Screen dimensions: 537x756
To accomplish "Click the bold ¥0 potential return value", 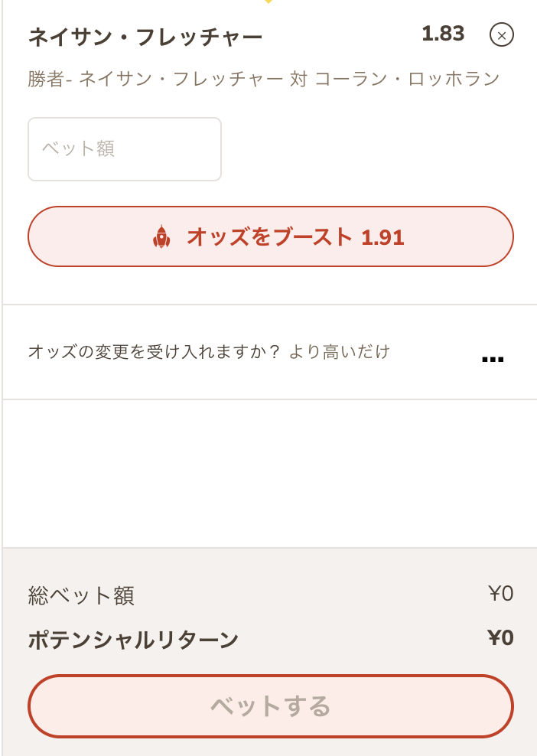I will 500,638.
